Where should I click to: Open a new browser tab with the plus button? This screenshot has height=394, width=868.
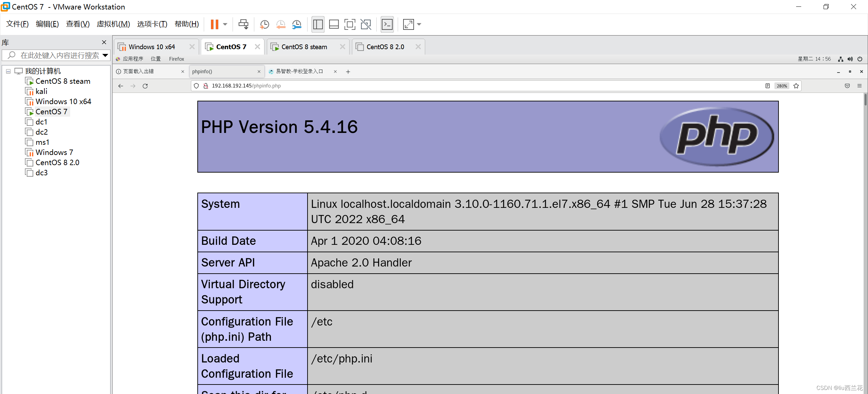point(348,72)
